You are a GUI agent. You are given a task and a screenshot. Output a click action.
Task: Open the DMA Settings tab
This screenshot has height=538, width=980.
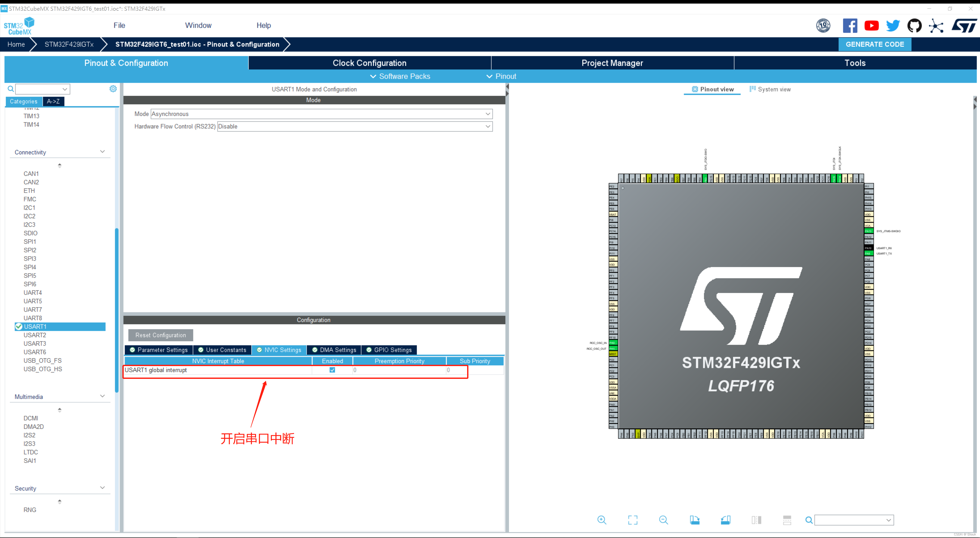tap(334, 350)
